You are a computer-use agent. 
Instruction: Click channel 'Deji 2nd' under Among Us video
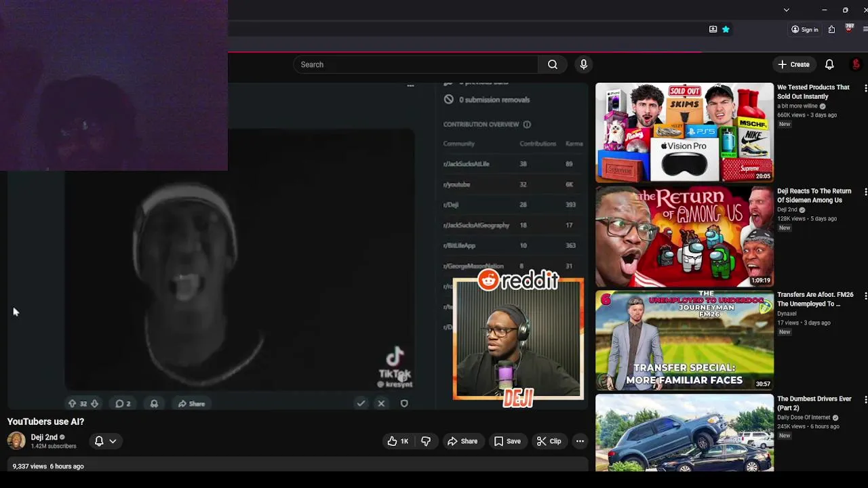(x=787, y=210)
